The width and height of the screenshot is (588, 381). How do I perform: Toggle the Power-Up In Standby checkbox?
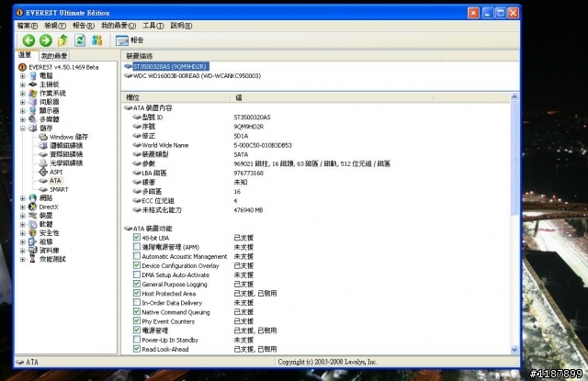(x=137, y=340)
